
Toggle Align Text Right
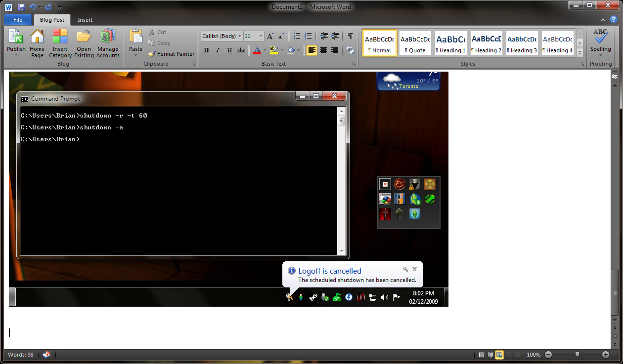click(335, 50)
